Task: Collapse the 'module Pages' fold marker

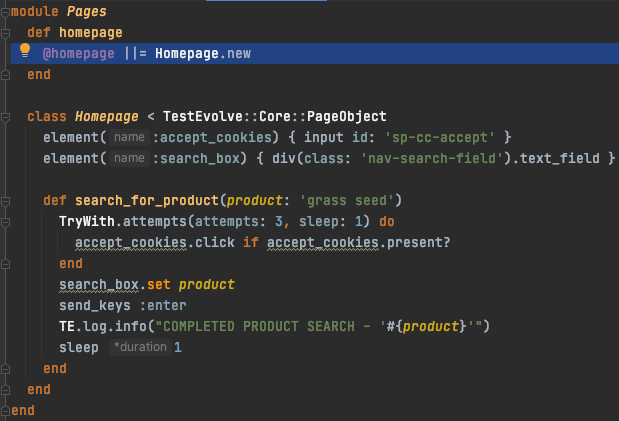Action: [5, 12]
